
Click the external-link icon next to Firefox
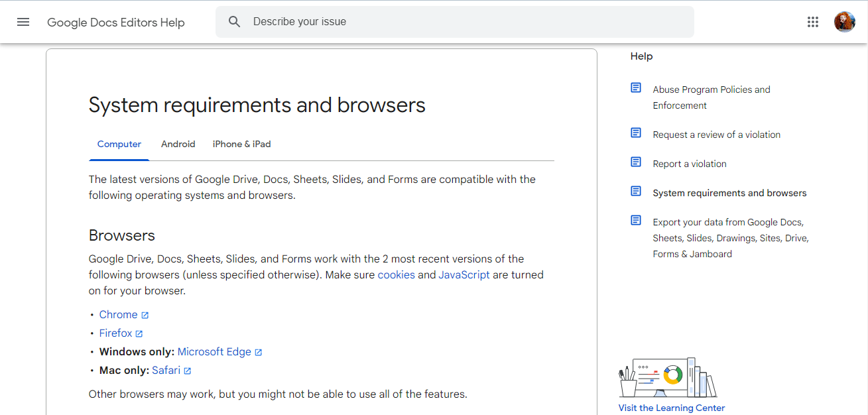[x=139, y=334]
